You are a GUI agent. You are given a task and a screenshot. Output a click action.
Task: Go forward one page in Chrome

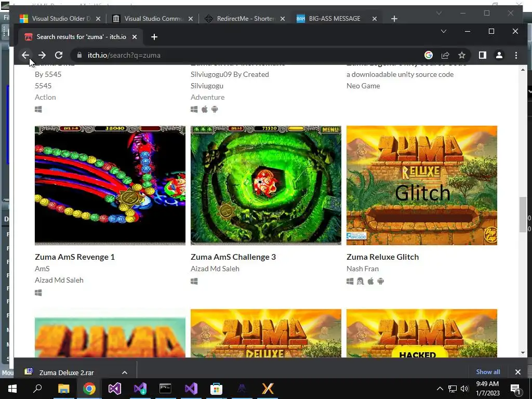pyautogui.click(x=42, y=55)
